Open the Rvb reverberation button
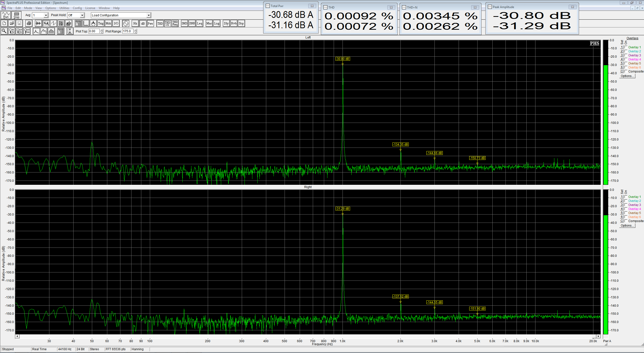The height and width of the screenshot is (353, 644). coord(234,23)
